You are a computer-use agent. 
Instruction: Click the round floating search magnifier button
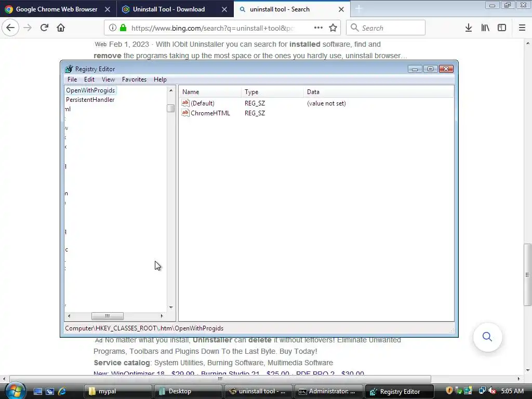487,337
